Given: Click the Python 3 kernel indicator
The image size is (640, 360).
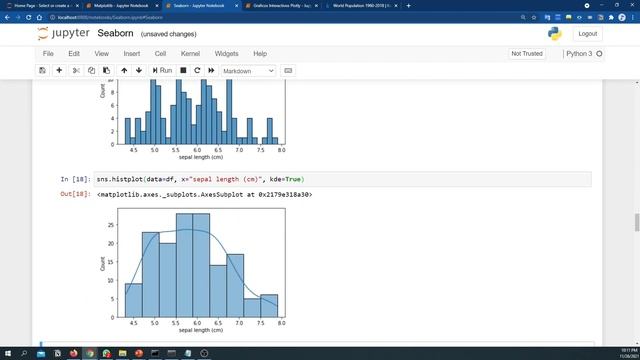Looking at the screenshot, I should (x=584, y=53).
